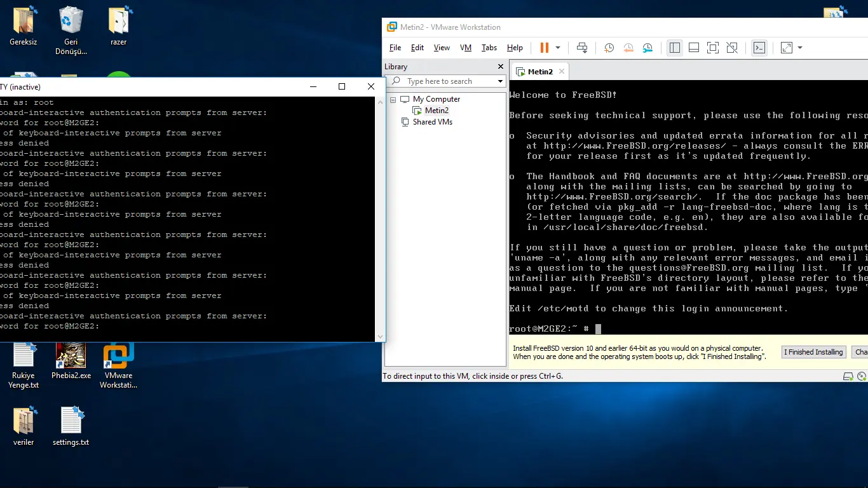Image resolution: width=868 pixels, height=488 pixels.
Task: Click inside the FreeBSD console prompt
Action: click(x=598, y=329)
